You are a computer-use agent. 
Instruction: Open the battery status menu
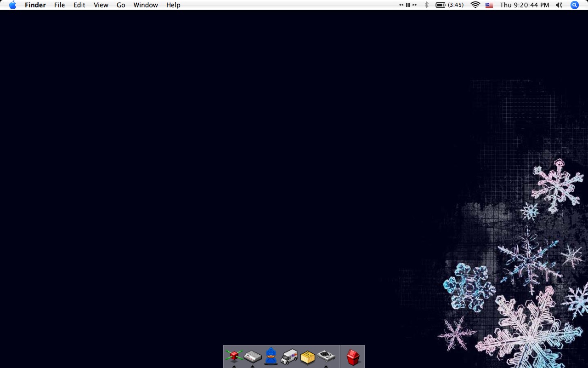441,5
